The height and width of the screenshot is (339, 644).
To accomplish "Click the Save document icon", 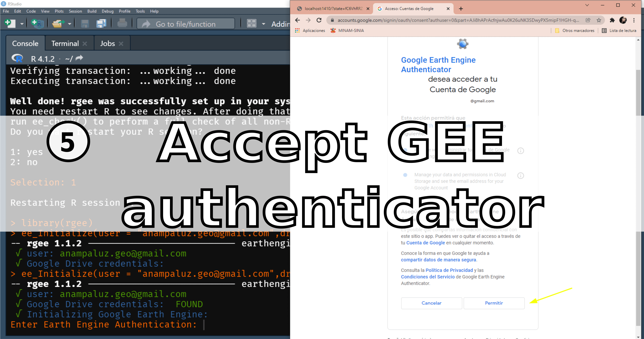I will [x=85, y=24].
